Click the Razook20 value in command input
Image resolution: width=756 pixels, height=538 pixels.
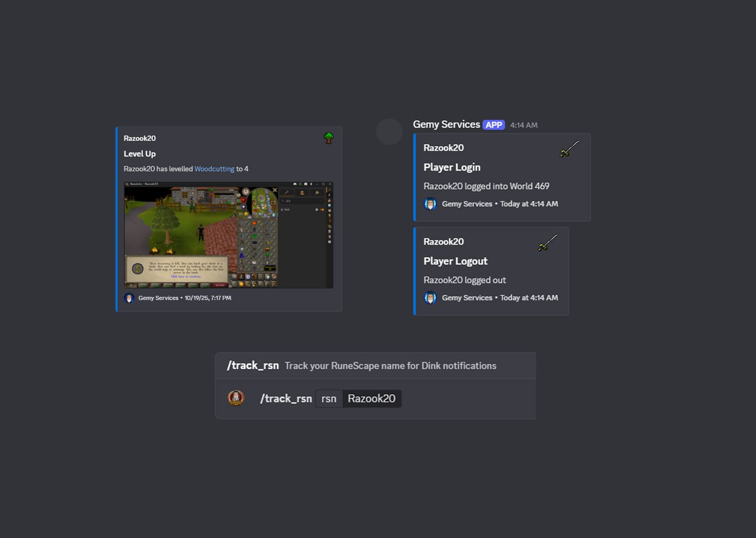click(x=372, y=399)
